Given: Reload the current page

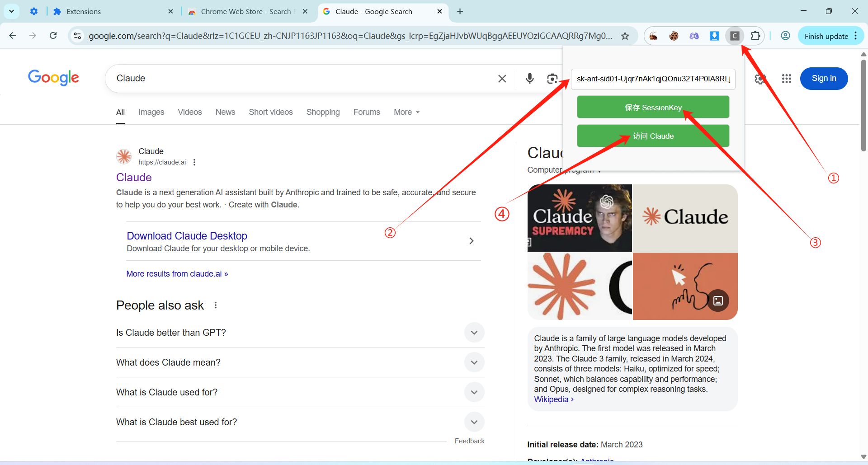Looking at the screenshot, I should [x=53, y=36].
